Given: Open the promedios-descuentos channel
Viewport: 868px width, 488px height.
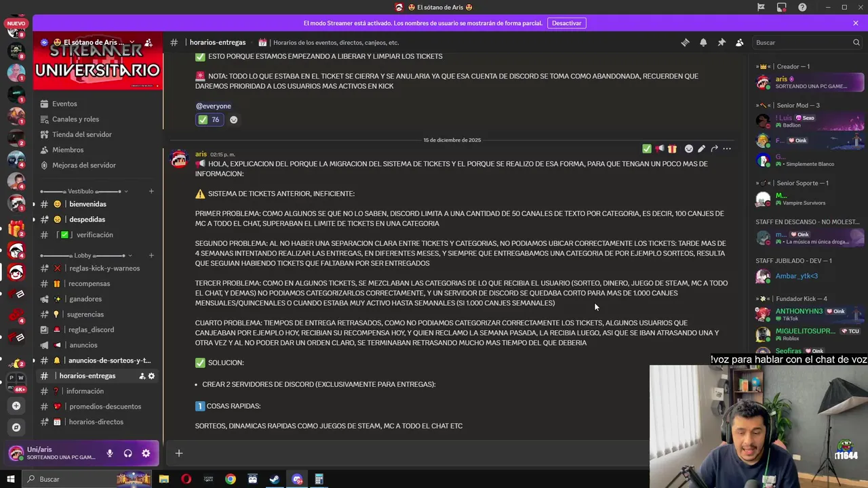Looking at the screenshot, I should click(98, 407).
